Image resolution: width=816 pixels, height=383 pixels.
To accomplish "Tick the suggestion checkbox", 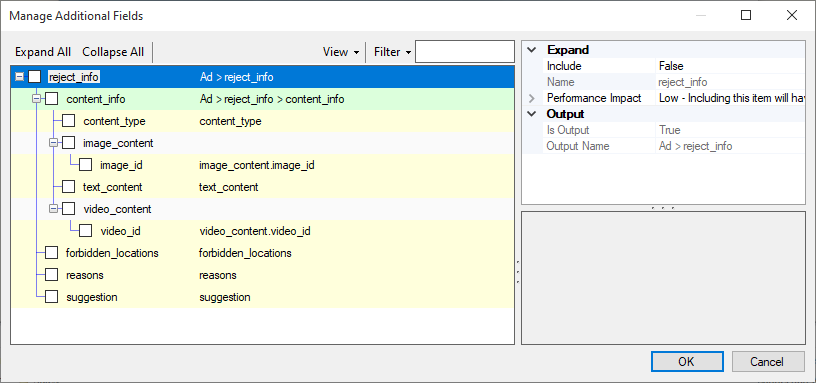I will tap(52, 297).
